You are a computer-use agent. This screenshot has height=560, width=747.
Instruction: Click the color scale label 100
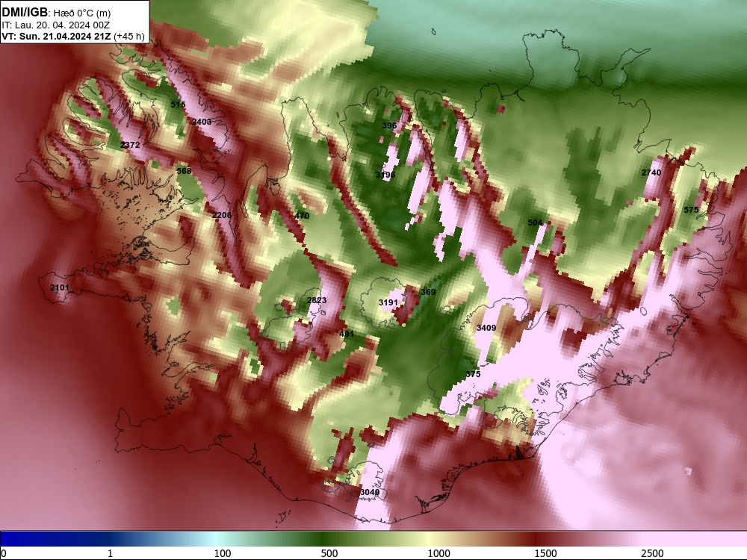[223, 553]
